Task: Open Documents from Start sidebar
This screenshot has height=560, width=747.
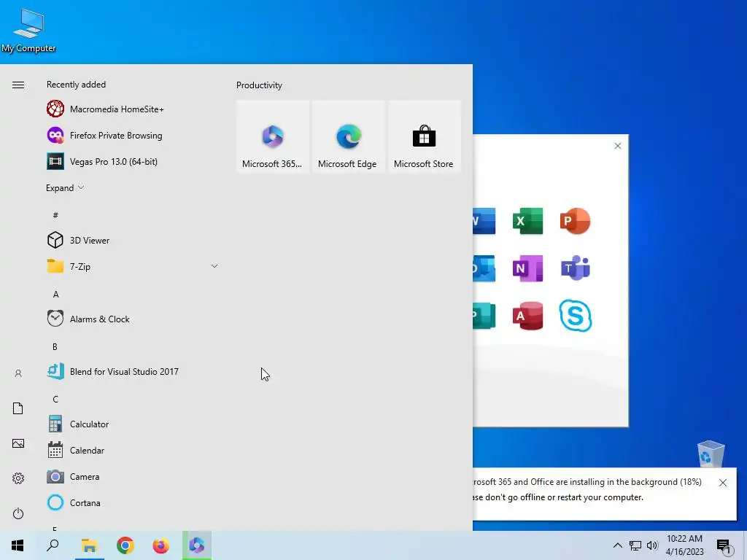Action: coord(18,408)
